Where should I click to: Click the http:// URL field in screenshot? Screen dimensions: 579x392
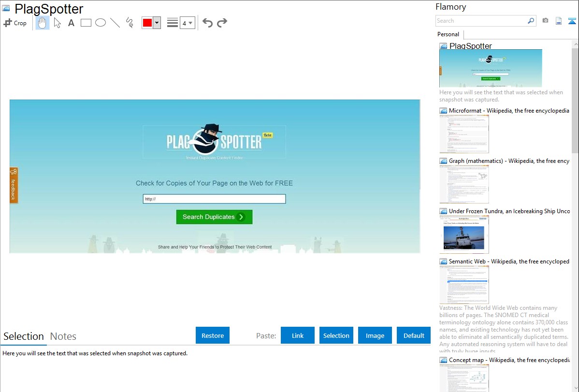coord(214,199)
